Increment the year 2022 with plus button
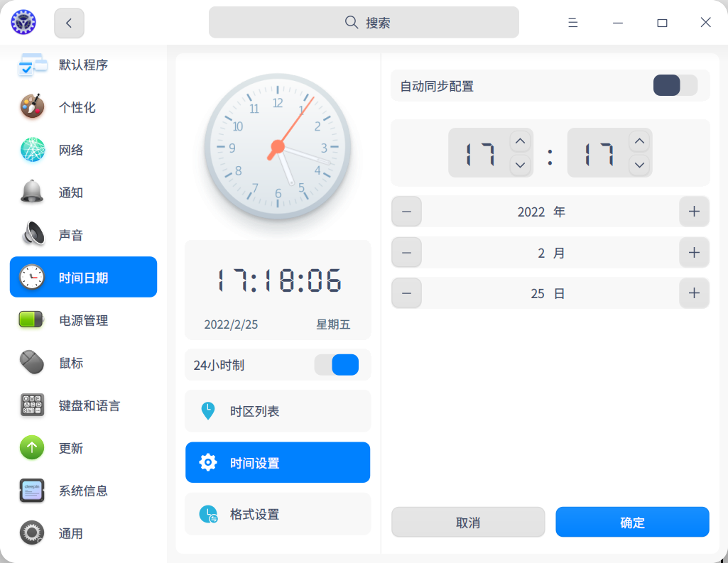The height and width of the screenshot is (563, 728). [694, 211]
